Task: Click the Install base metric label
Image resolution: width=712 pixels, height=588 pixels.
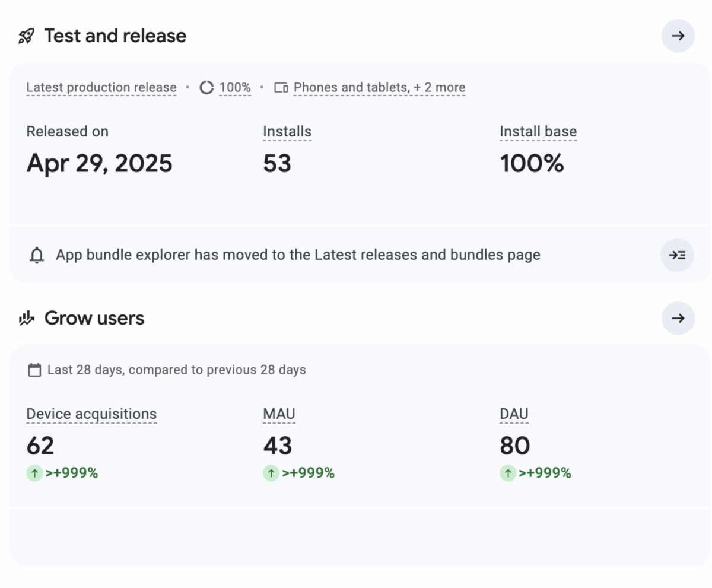Action: click(538, 132)
